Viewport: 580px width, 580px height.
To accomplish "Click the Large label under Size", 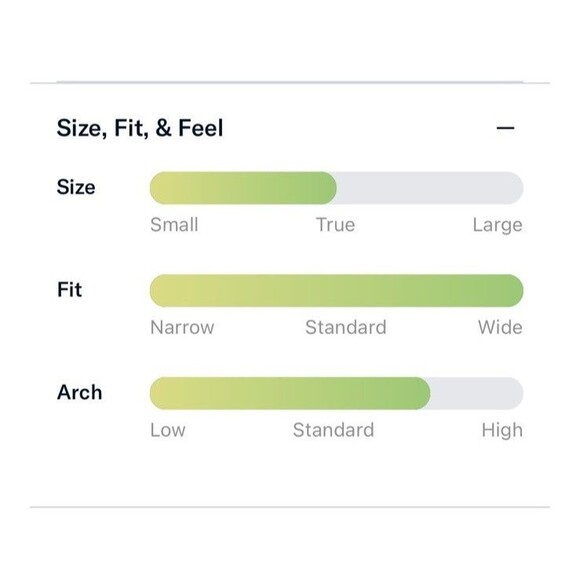I will [x=498, y=225].
